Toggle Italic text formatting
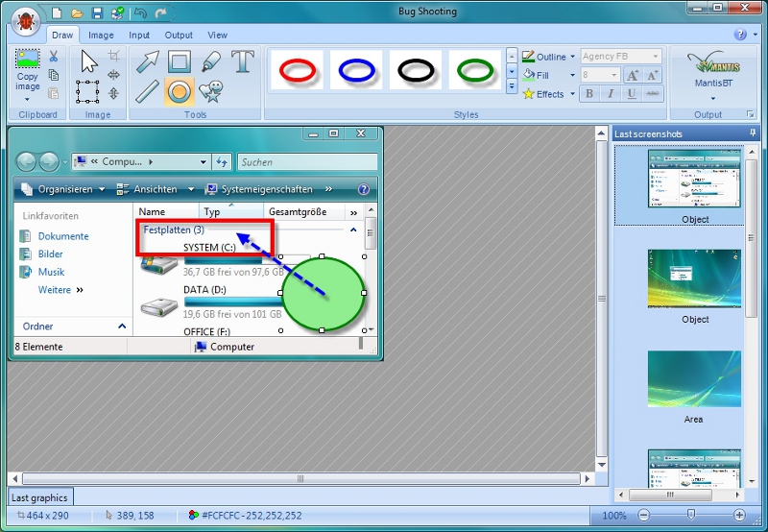Screen dimensions: 768x532 (x=610, y=94)
